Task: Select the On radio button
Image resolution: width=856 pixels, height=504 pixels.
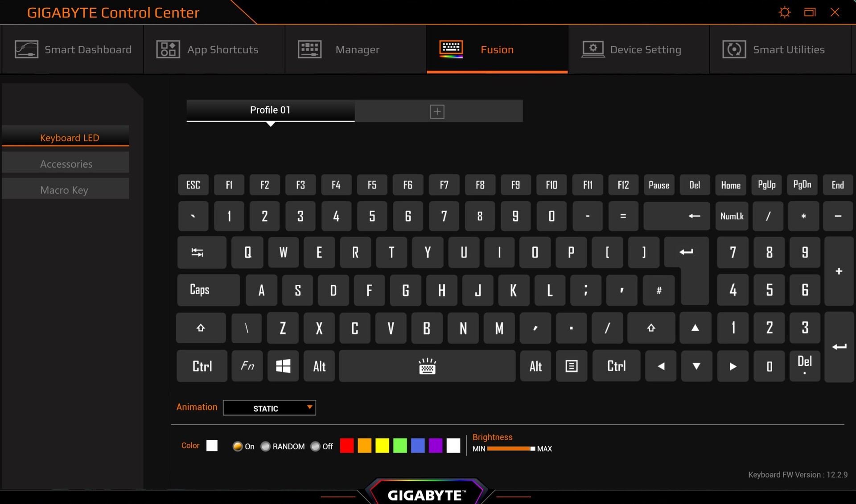Action: coord(238,446)
